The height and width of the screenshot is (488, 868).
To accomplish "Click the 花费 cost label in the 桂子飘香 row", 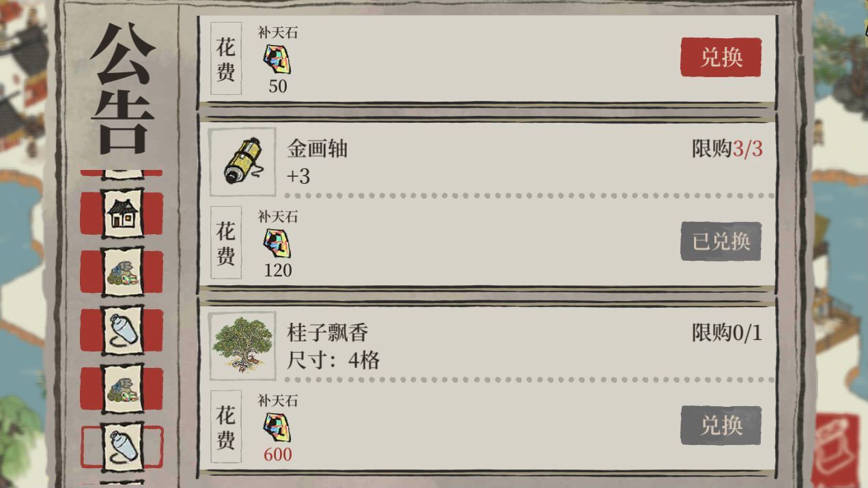I will coord(226,426).
